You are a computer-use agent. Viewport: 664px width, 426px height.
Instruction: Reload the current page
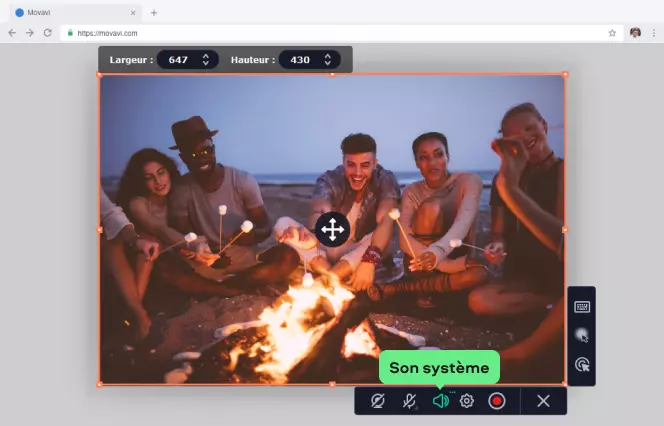pos(48,33)
